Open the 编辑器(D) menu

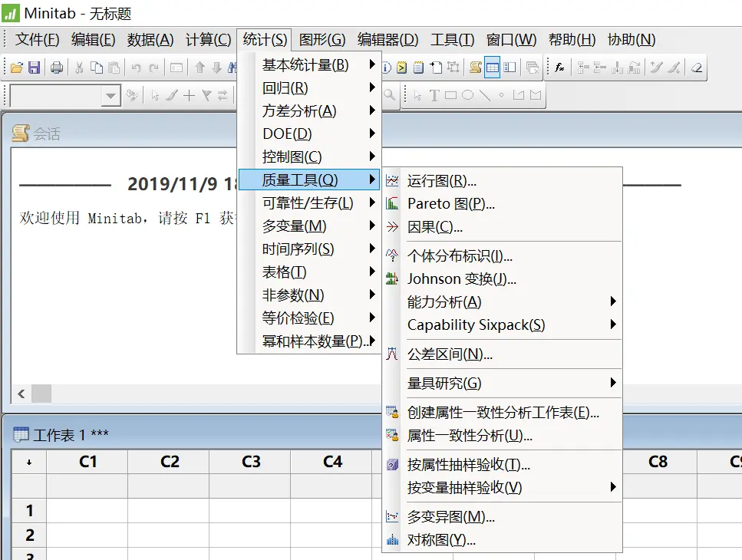(x=388, y=40)
